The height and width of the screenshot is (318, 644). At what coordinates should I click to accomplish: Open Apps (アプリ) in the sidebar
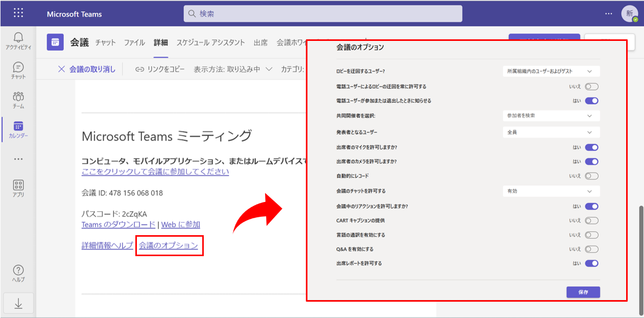pos(18,189)
